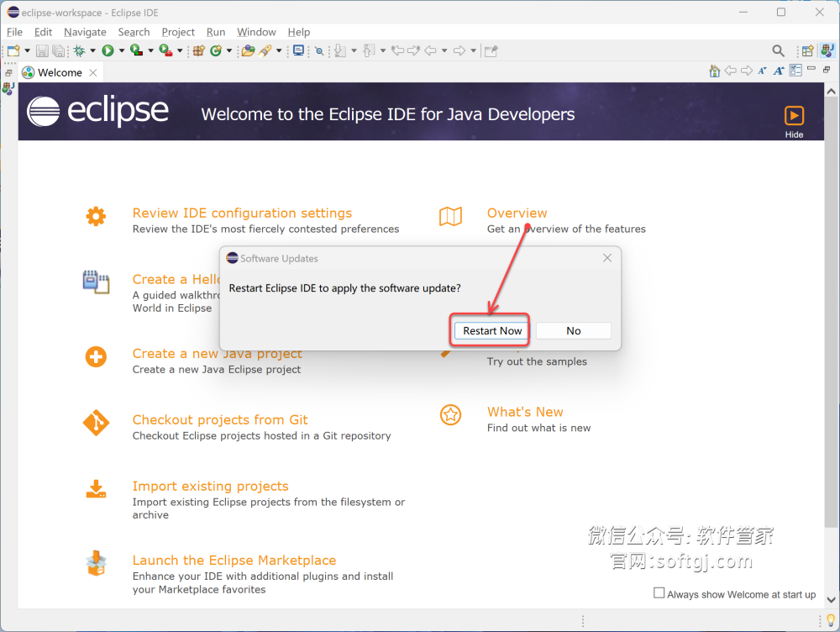Click the vertical scrollbar of Welcome page
Viewport: 840px width, 632px height.
point(831,311)
